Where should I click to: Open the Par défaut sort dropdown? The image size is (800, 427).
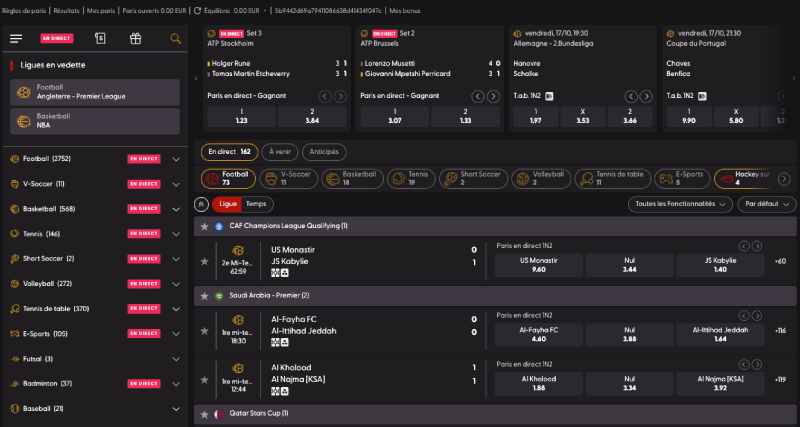pyautogui.click(x=767, y=204)
